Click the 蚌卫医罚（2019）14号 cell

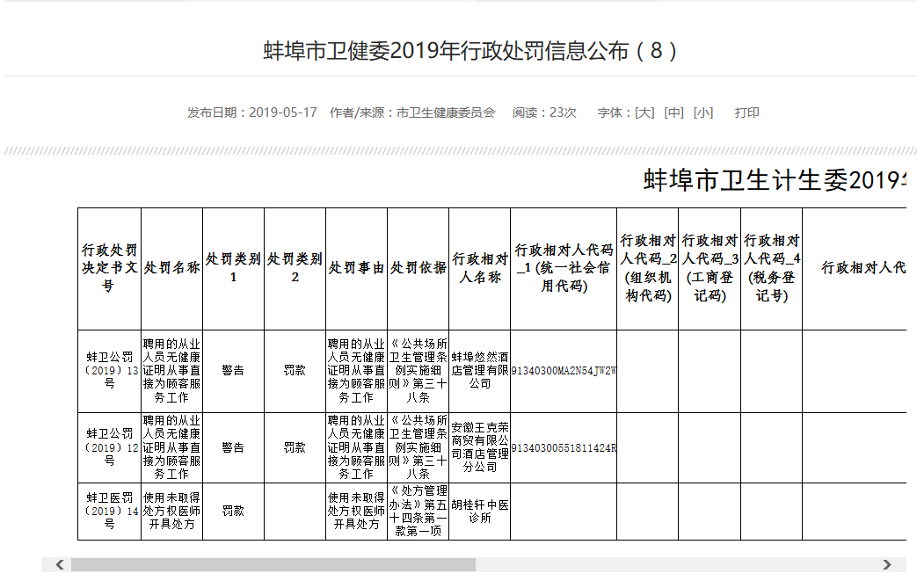[x=109, y=512]
